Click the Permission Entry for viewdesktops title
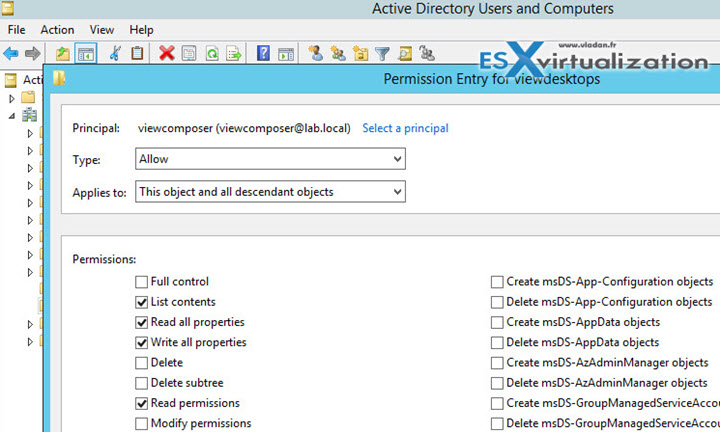The height and width of the screenshot is (432, 720). (x=492, y=79)
